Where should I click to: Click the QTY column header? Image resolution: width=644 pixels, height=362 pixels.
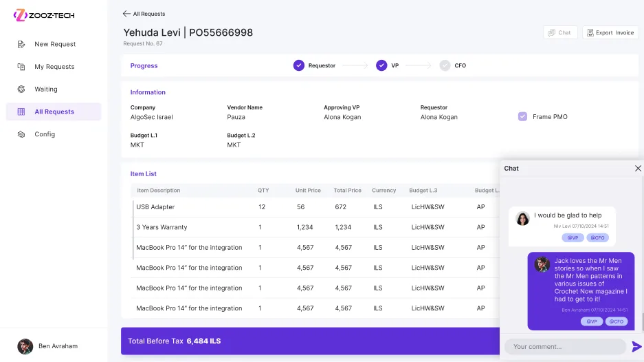tap(263, 191)
